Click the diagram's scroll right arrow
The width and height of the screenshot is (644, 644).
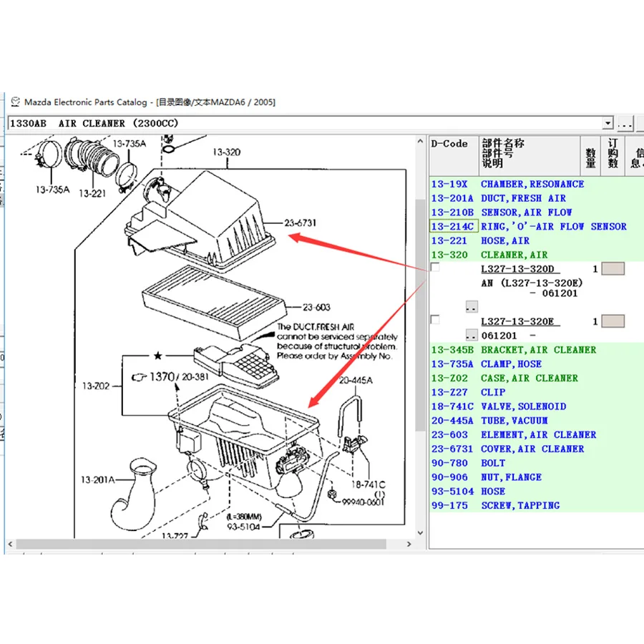[409, 545]
